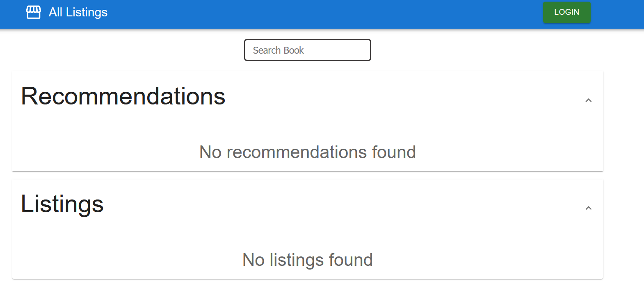
Task: Click the storefront icon in the header
Action: tap(33, 12)
